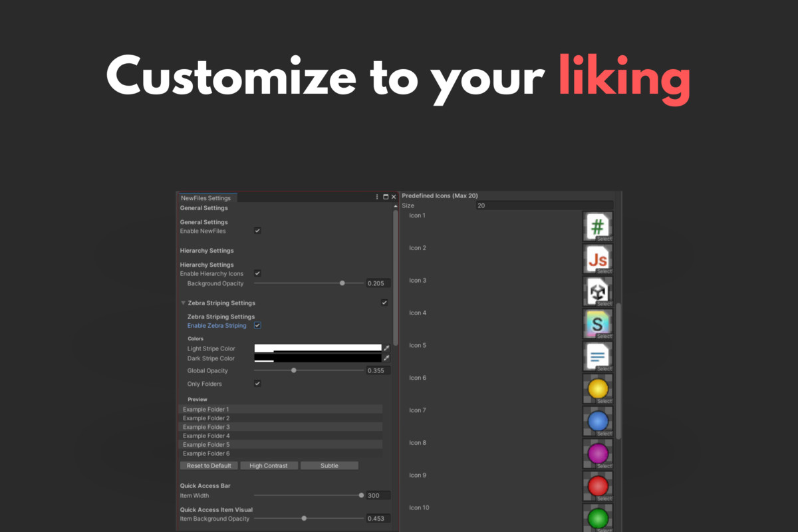798x532 pixels.
Task: Click Example Folder 4 preview row
Action: click(281, 436)
